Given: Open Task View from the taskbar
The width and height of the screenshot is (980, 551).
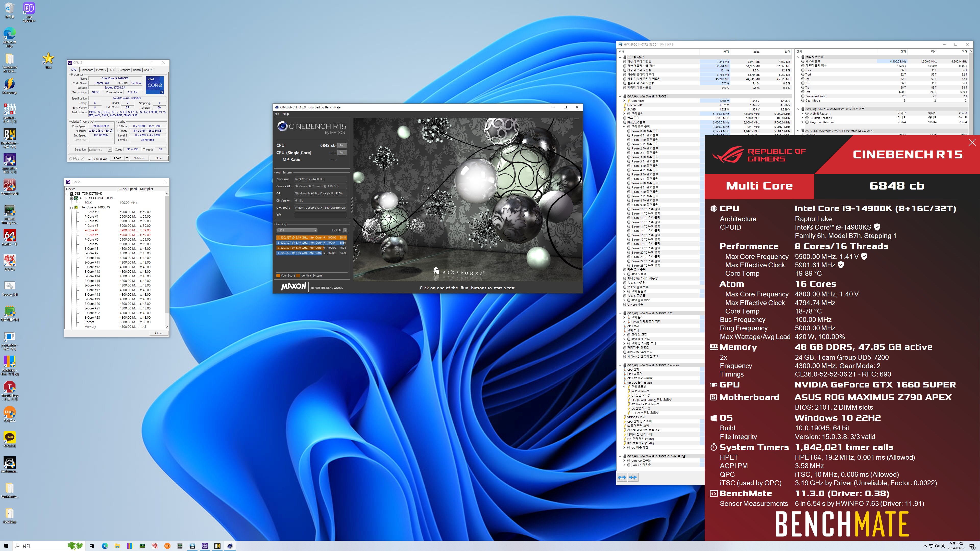Looking at the screenshot, I should [x=92, y=546].
